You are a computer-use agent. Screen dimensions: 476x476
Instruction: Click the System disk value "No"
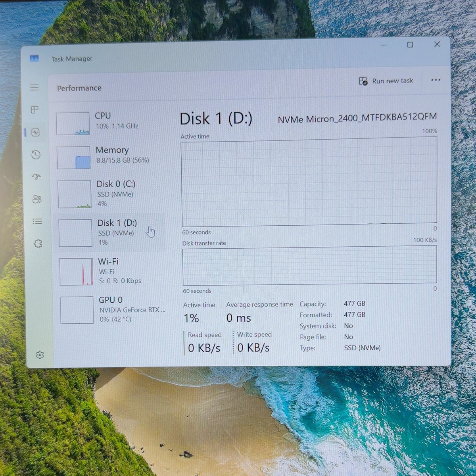pos(348,326)
